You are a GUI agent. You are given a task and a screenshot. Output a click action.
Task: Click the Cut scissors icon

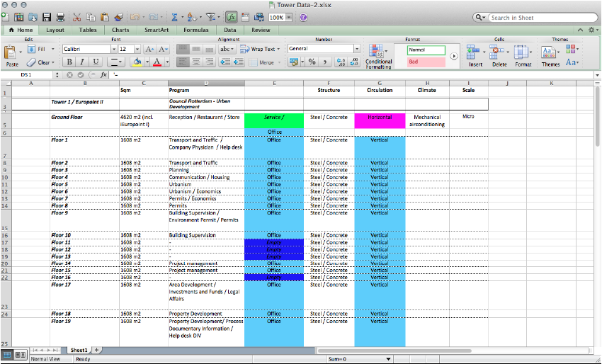tap(76, 17)
